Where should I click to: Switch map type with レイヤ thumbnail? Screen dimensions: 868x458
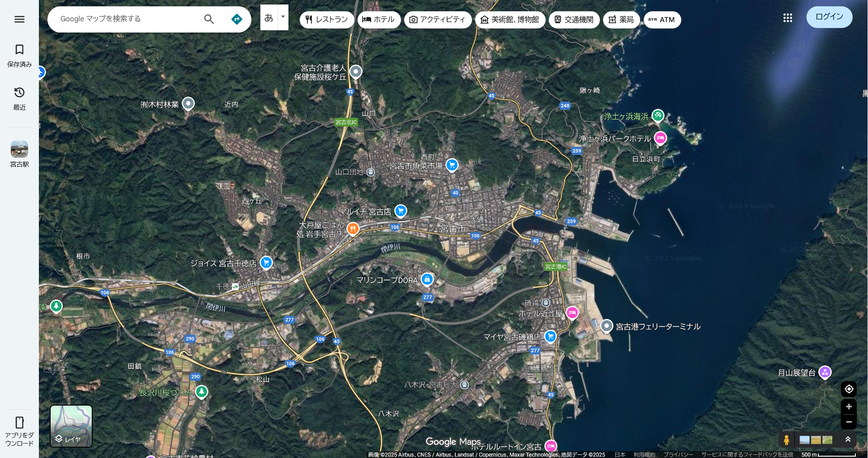pyautogui.click(x=71, y=426)
